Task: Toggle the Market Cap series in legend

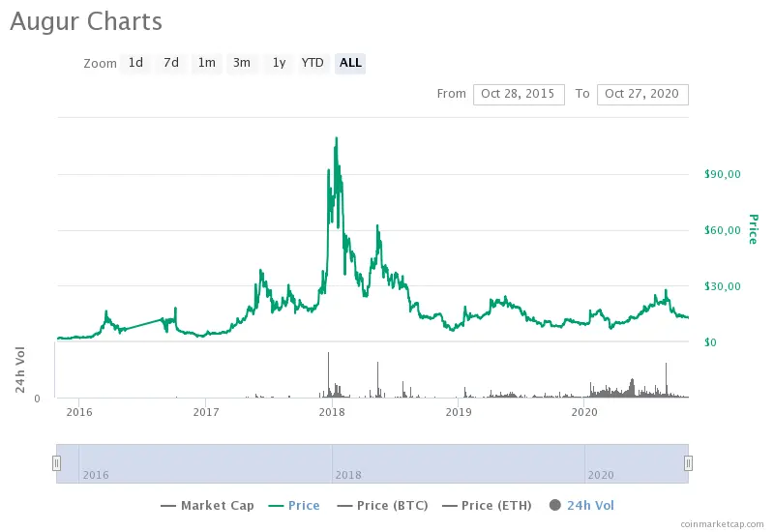Action: click(x=207, y=505)
